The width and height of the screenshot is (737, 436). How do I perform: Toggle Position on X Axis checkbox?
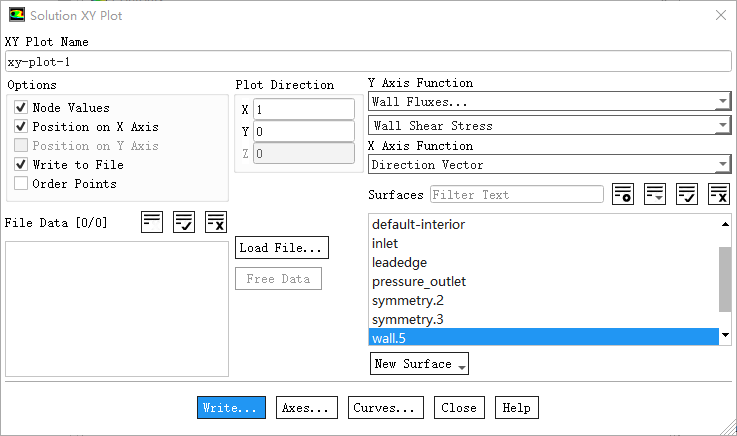(x=21, y=127)
